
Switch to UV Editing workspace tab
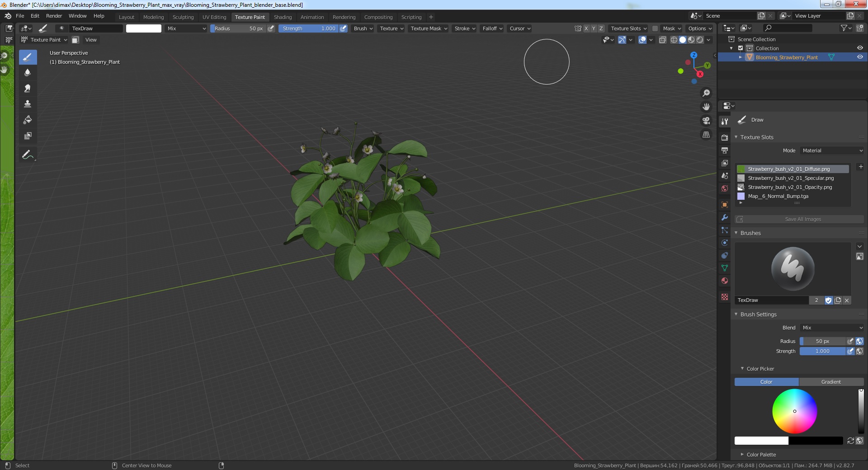click(214, 17)
